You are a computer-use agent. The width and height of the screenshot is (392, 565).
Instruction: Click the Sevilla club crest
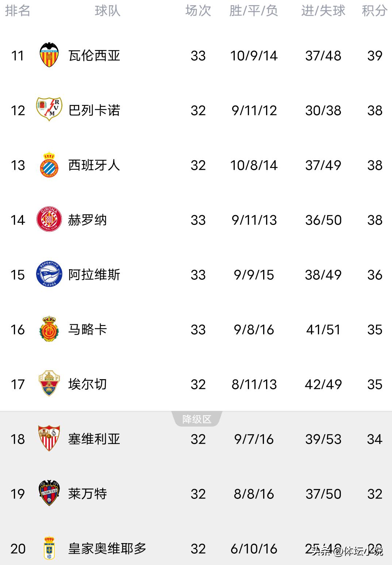coord(49,438)
